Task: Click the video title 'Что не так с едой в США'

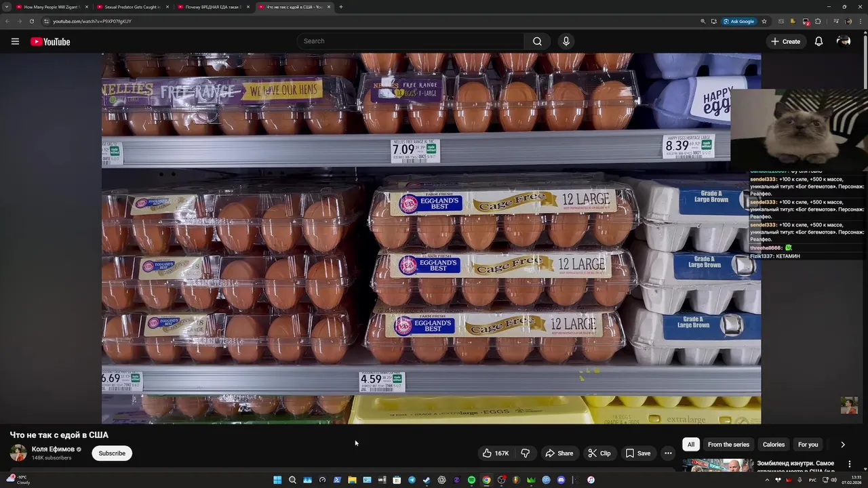Action: coord(59,435)
